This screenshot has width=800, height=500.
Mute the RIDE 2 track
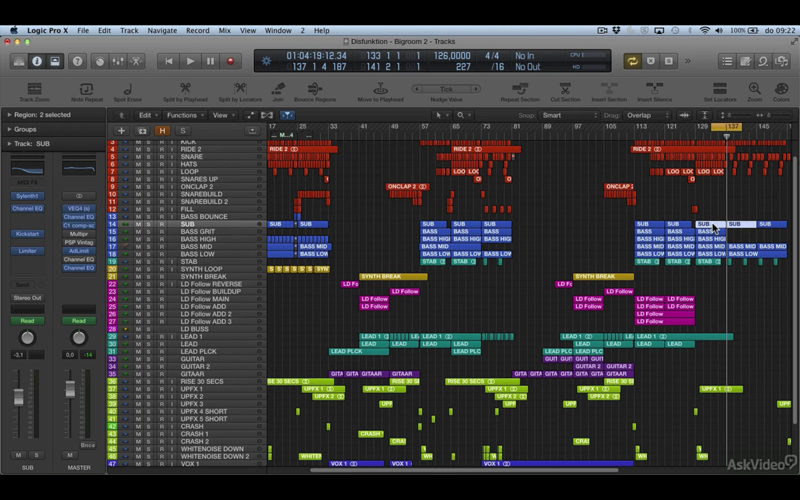pos(138,149)
